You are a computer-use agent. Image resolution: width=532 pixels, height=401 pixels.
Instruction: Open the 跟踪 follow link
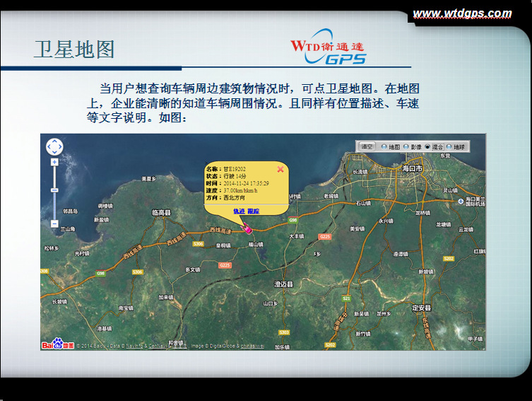(253, 211)
